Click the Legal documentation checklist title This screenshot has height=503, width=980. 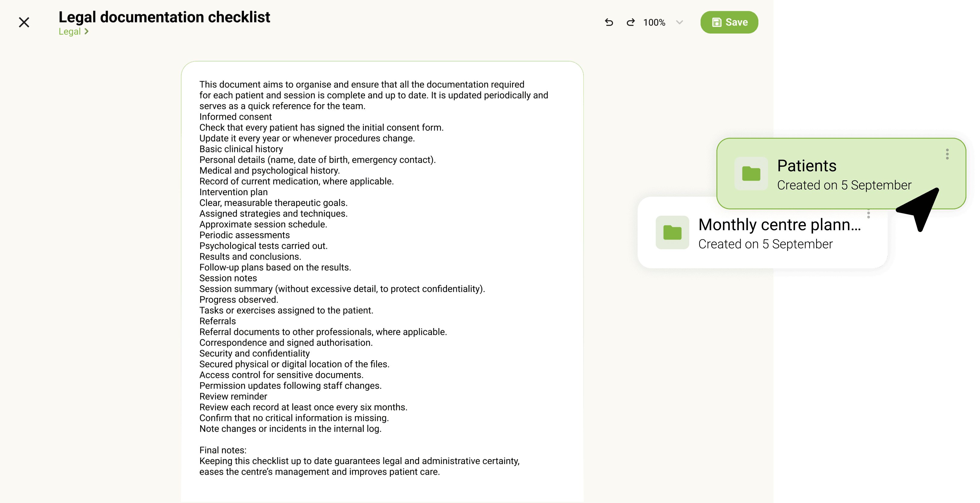pyautogui.click(x=164, y=17)
